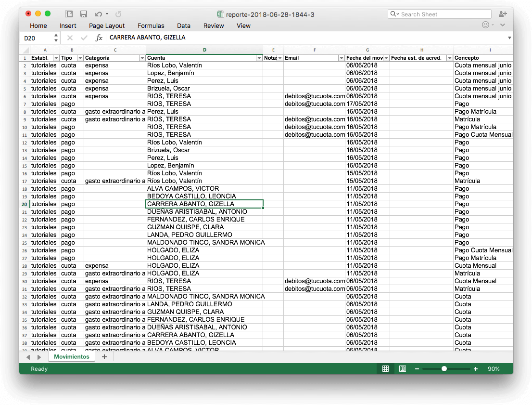Open the Fecha del mov column filter
Viewport: 532px width, 405px height.
(x=386, y=58)
